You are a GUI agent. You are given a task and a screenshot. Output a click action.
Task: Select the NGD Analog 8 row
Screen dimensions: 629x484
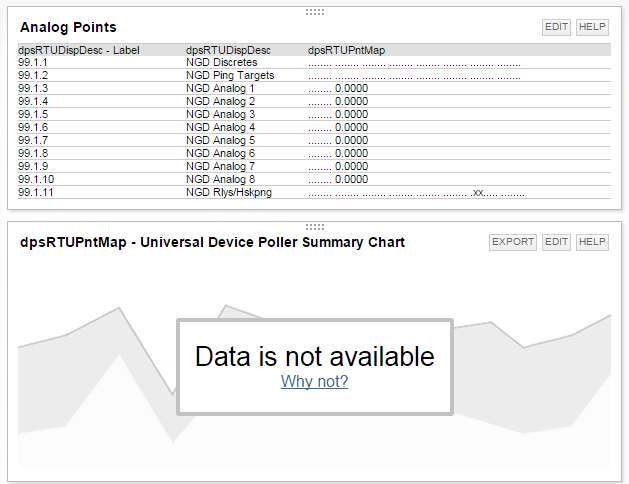coord(314,179)
